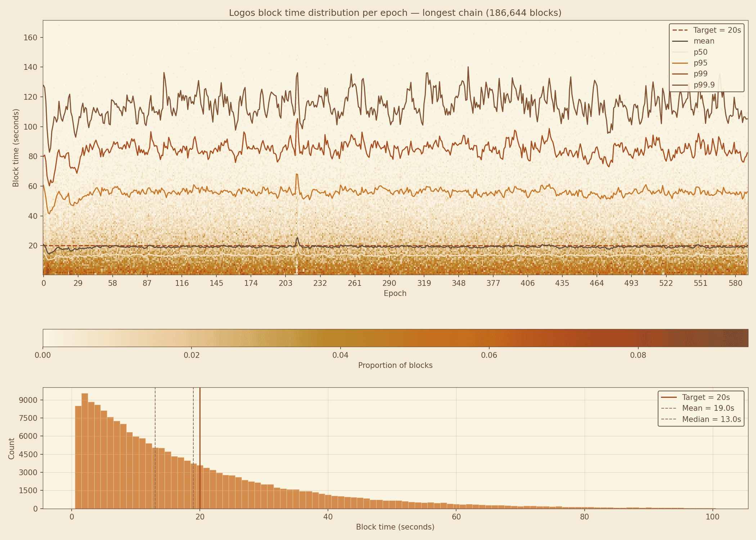Viewport: 756px width, 540px height.
Task: Click the 9000 tick label on histogram axis
Action: [x=28, y=400]
